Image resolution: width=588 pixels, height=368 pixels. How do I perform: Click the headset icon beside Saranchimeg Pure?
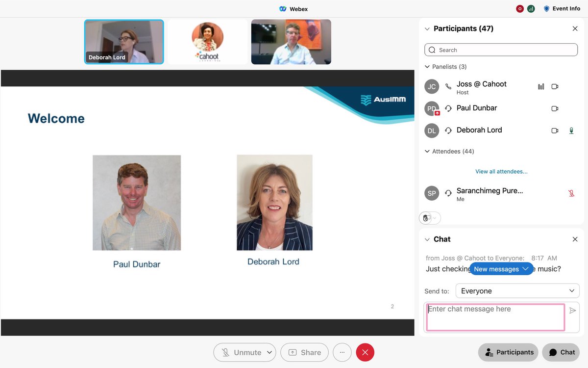(x=448, y=193)
